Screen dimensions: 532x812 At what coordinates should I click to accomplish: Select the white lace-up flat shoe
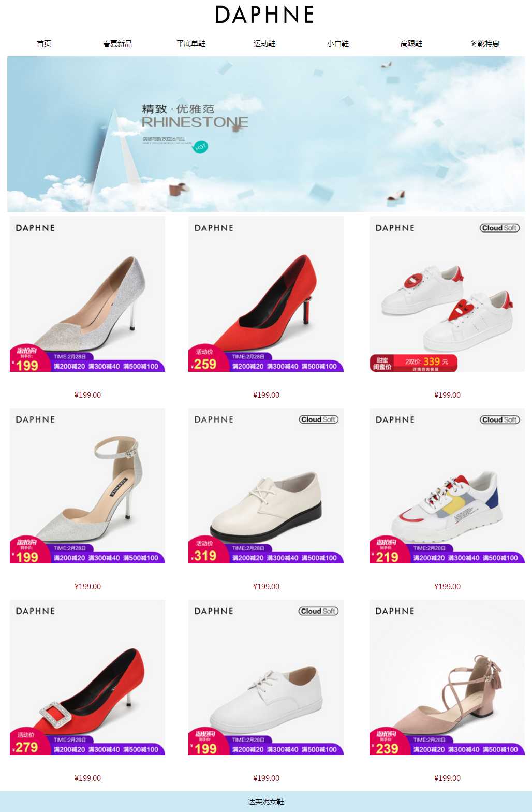pos(266,677)
